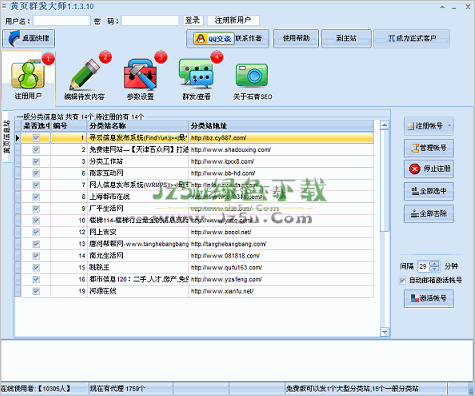Select the URL http://www.shadouxing.com/
Screen dimensions: 475x396
click(231, 150)
